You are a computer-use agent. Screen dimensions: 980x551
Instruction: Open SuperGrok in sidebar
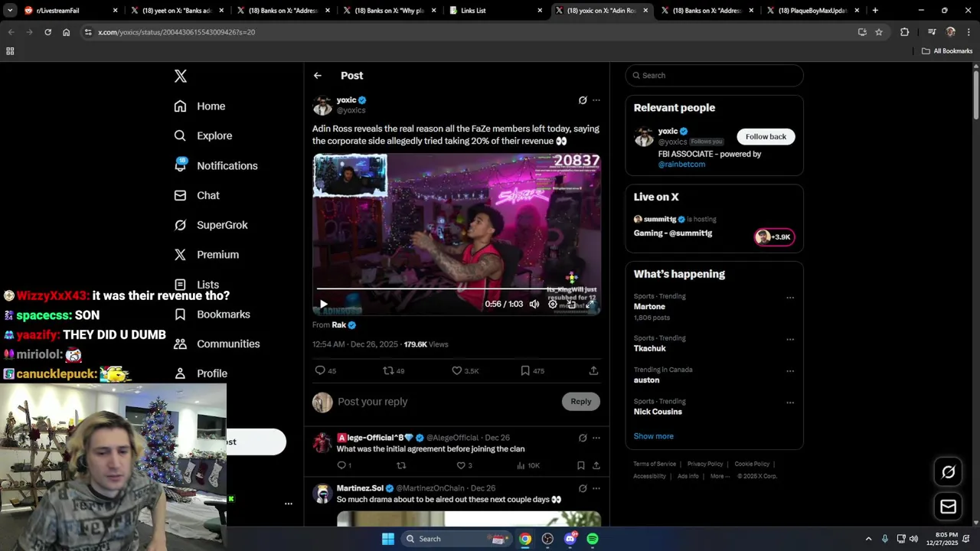pos(211,225)
